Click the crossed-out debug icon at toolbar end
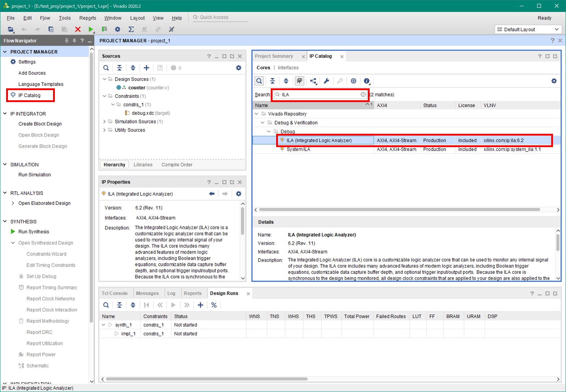Image resolution: width=566 pixels, height=392 pixels. click(x=172, y=29)
